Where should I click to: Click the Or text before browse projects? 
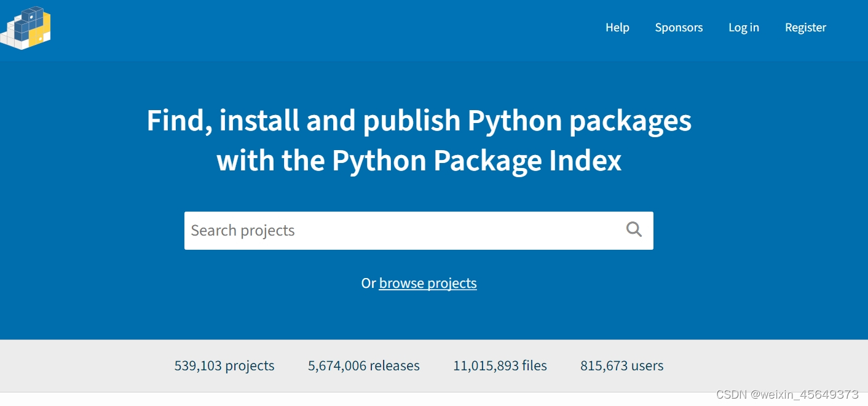click(x=369, y=283)
